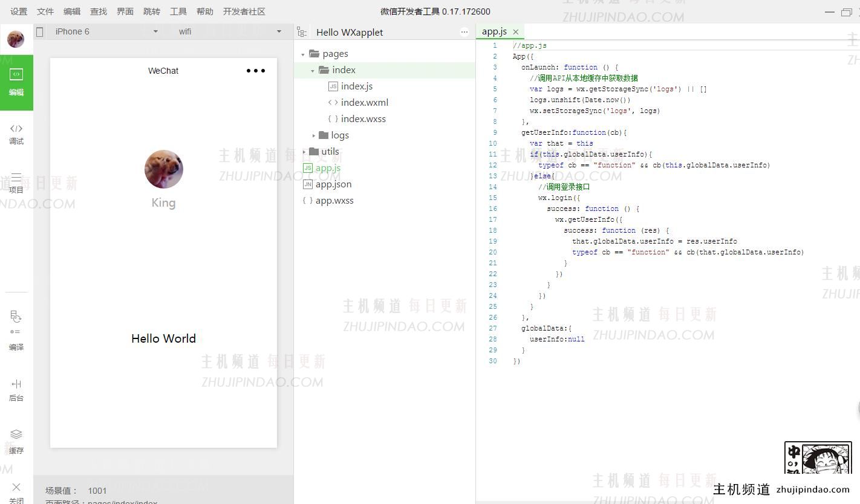Click the 后台 (Background) sidebar button
The height and width of the screenshot is (504, 860).
coord(16,390)
